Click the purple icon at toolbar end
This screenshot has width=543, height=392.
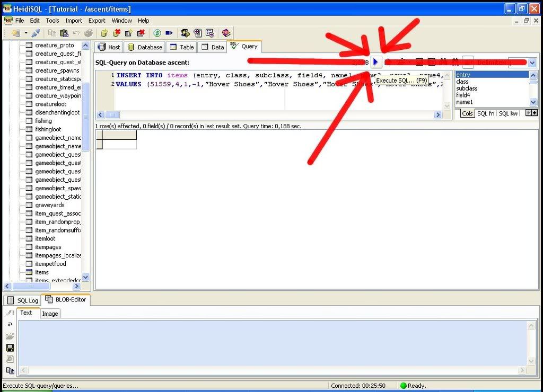point(226,33)
